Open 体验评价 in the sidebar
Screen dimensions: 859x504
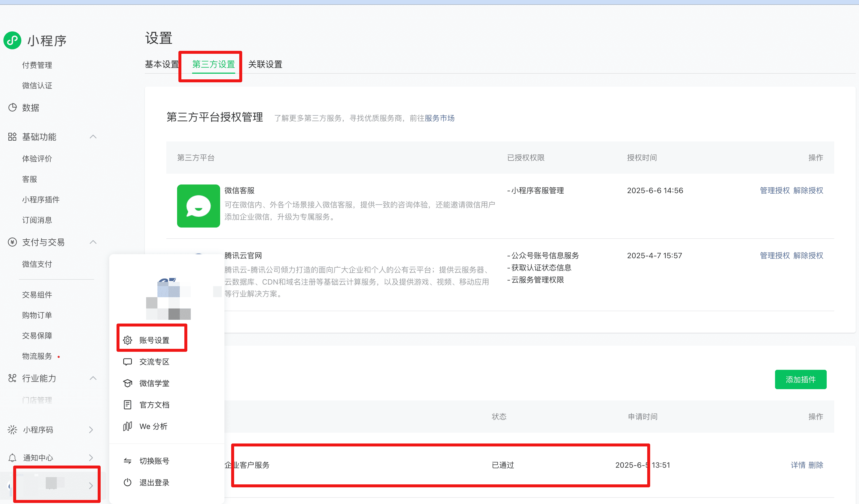[x=37, y=159]
